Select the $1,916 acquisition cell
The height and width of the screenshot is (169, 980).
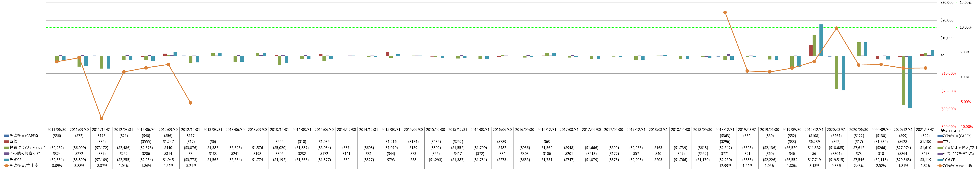point(391,142)
